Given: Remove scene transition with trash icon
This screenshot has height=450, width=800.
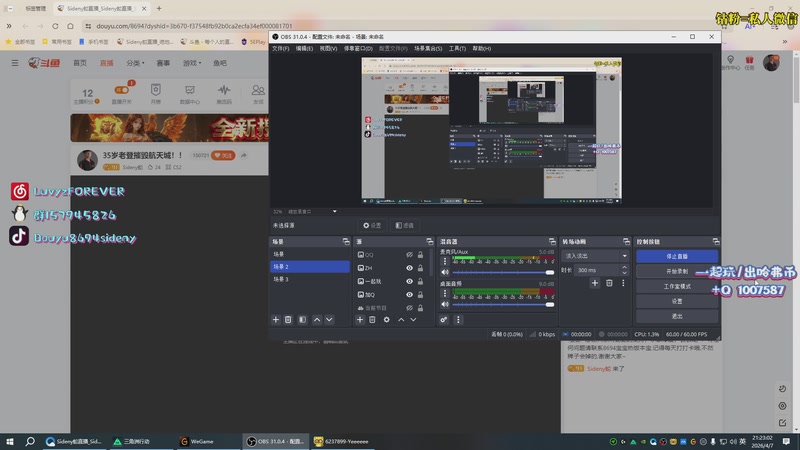Looking at the screenshot, I should (x=609, y=283).
